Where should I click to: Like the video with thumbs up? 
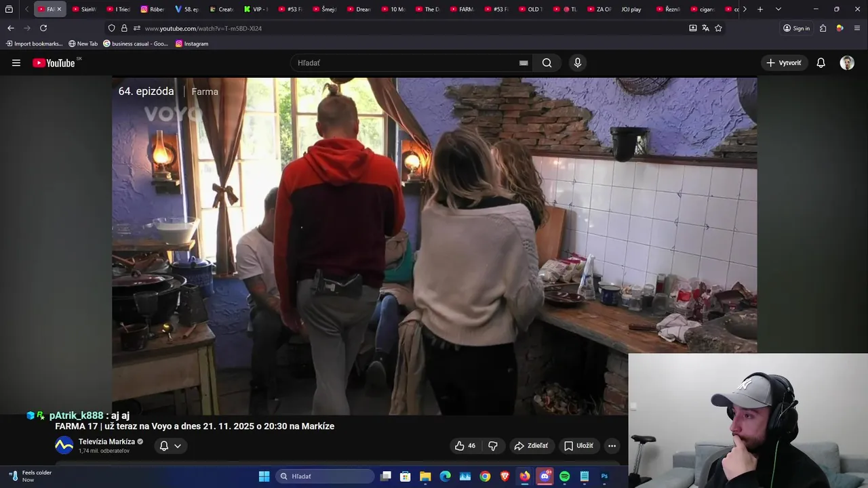tap(465, 445)
